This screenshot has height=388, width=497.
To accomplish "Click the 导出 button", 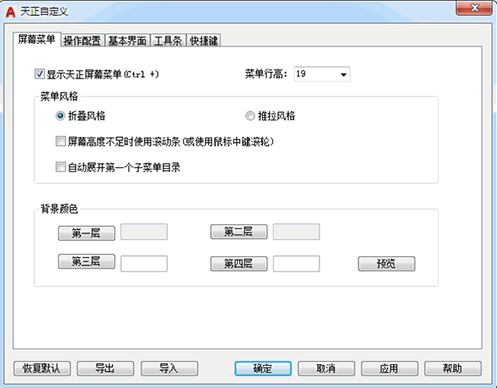I will (105, 368).
